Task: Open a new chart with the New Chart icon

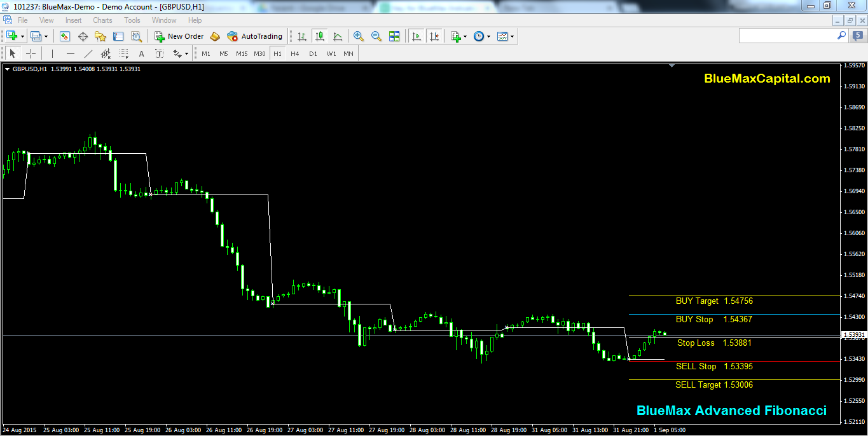Action: click(11, 36)
